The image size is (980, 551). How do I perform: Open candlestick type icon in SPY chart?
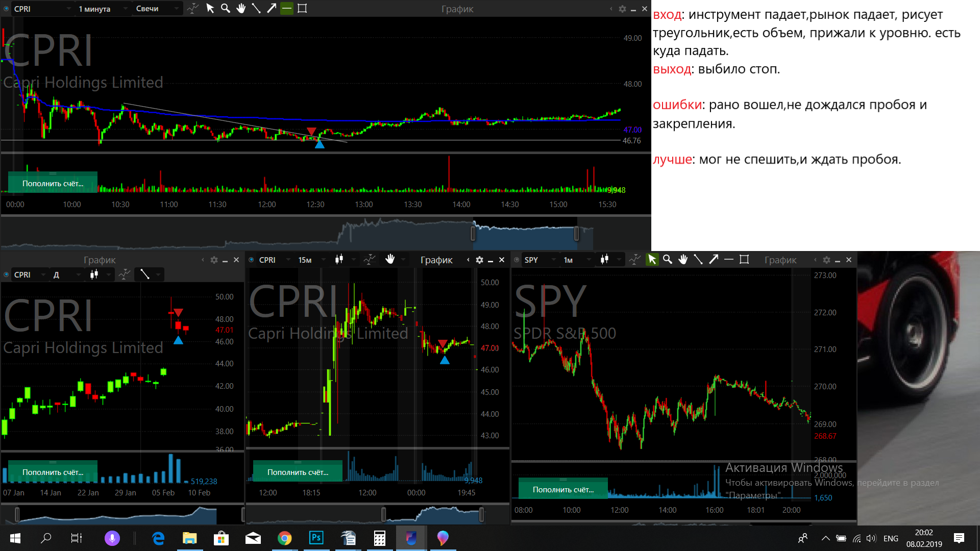[x=604, y=260]
